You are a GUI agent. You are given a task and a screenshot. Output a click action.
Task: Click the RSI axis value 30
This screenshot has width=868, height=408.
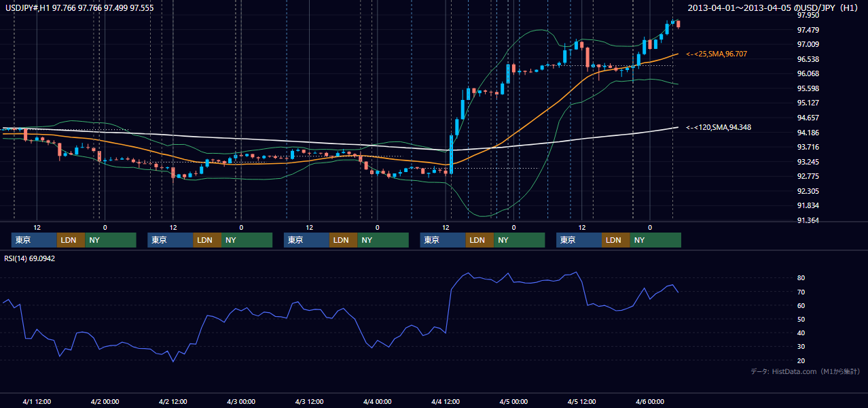(801, 346)
